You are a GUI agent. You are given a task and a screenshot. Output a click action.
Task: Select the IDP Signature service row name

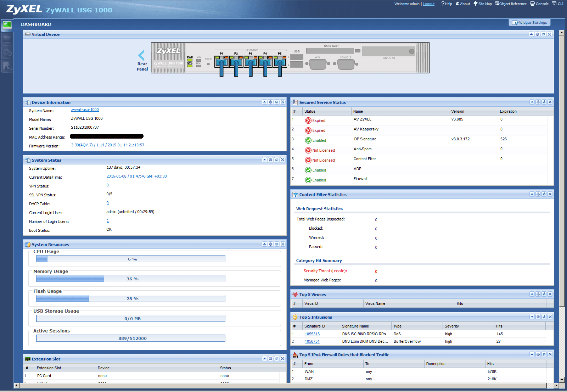(x=365, y=139)
